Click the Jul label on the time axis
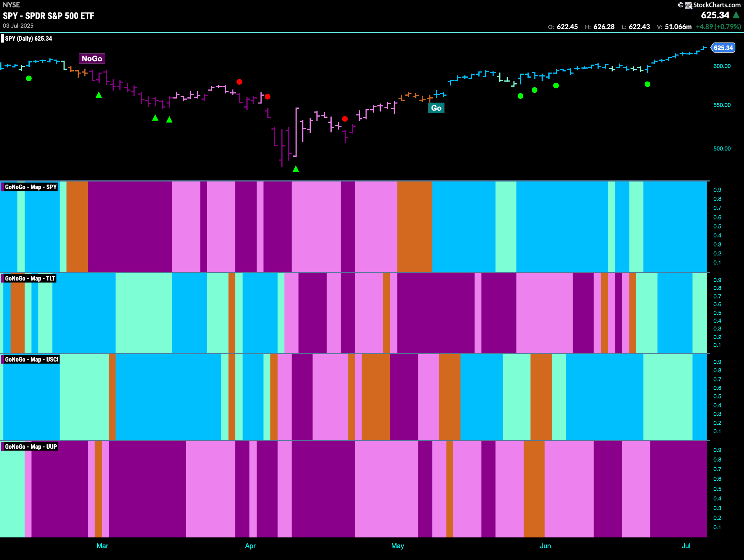Image resolution: width=744 pixels, height=560 pixels. tap(686, 546)
